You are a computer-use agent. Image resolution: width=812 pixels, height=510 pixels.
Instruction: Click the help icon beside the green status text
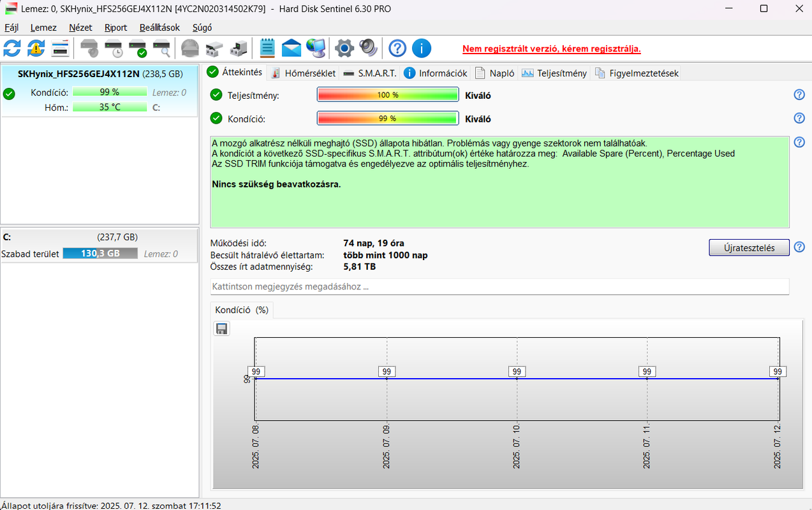pyautogui.click(x=799, y=142)
